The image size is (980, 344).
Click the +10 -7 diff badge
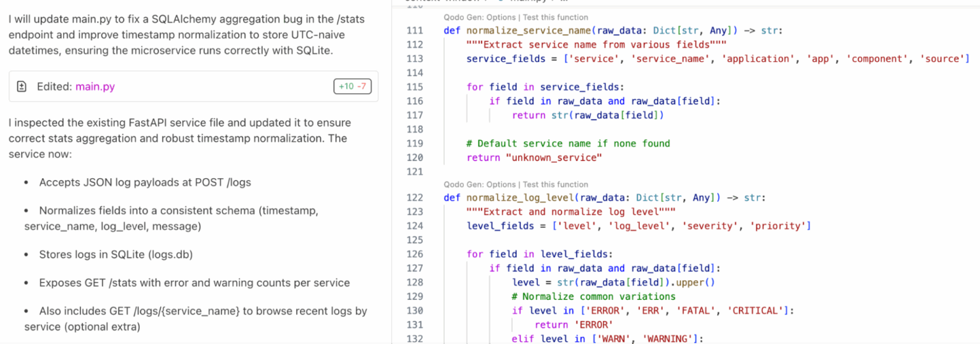pos(352,86)
